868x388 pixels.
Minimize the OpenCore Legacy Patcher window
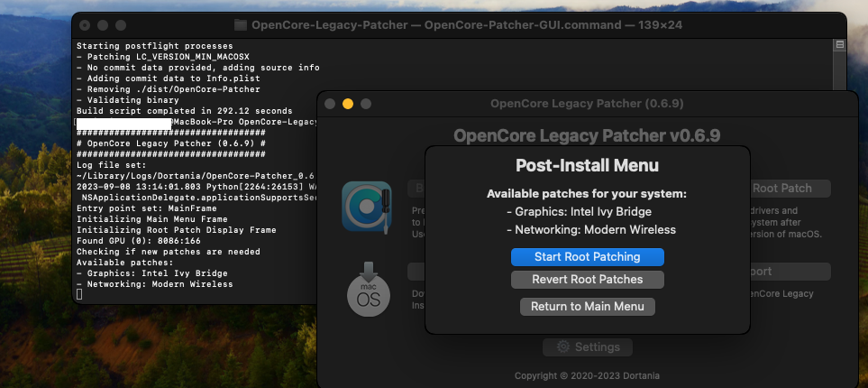pyautogui.click(x=348, y=104)
